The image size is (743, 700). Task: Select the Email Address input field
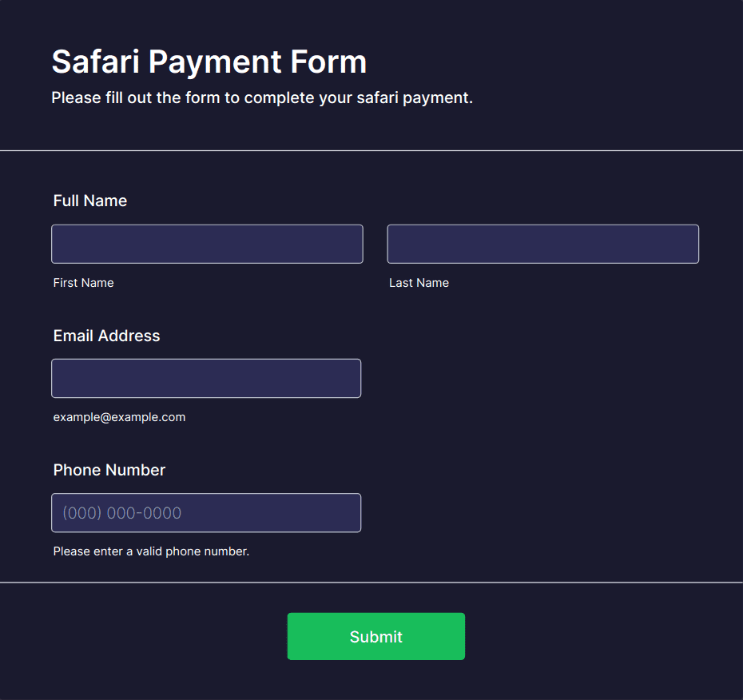pos(206,378)
